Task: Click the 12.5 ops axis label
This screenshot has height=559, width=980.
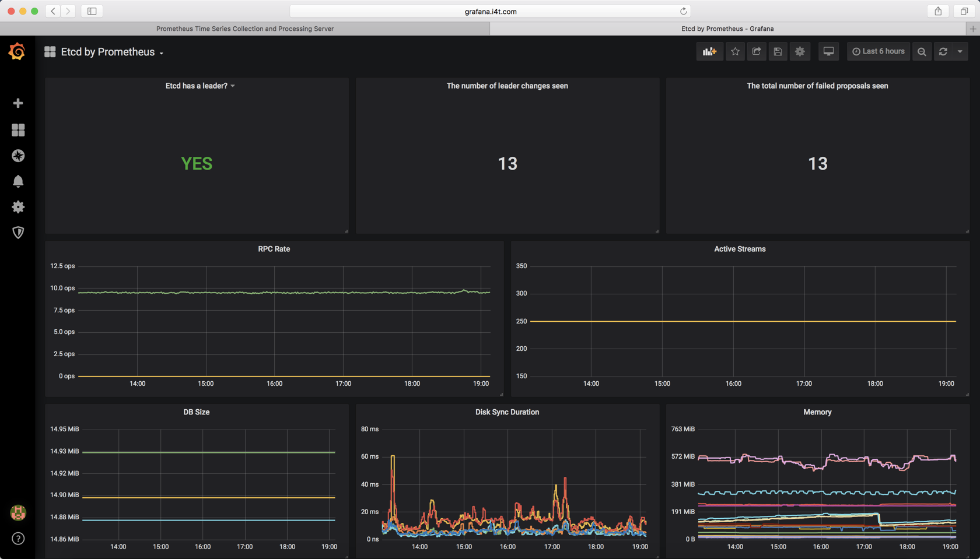Action: coord(62,266)
